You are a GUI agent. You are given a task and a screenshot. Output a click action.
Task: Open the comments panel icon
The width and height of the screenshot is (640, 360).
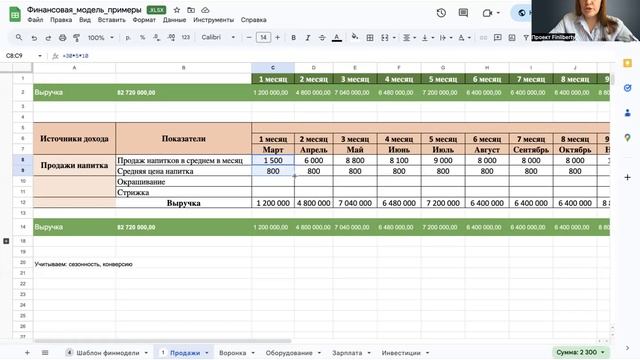pos(463,13)
